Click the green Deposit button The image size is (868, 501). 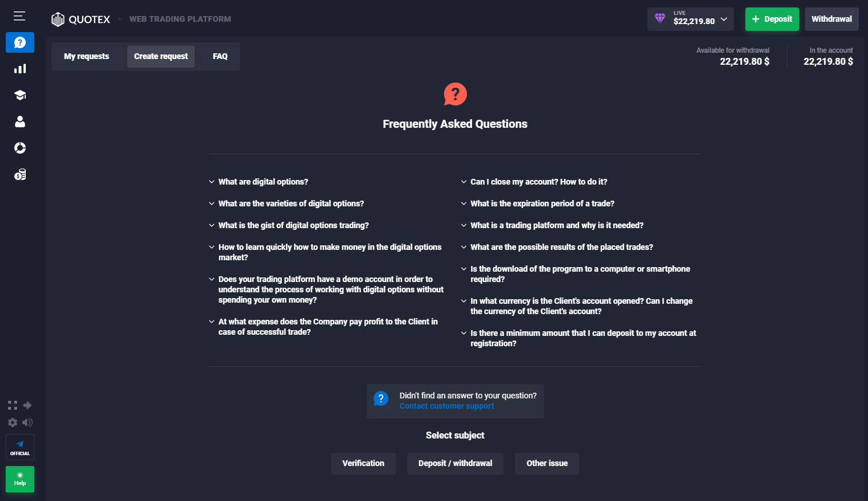772,19
